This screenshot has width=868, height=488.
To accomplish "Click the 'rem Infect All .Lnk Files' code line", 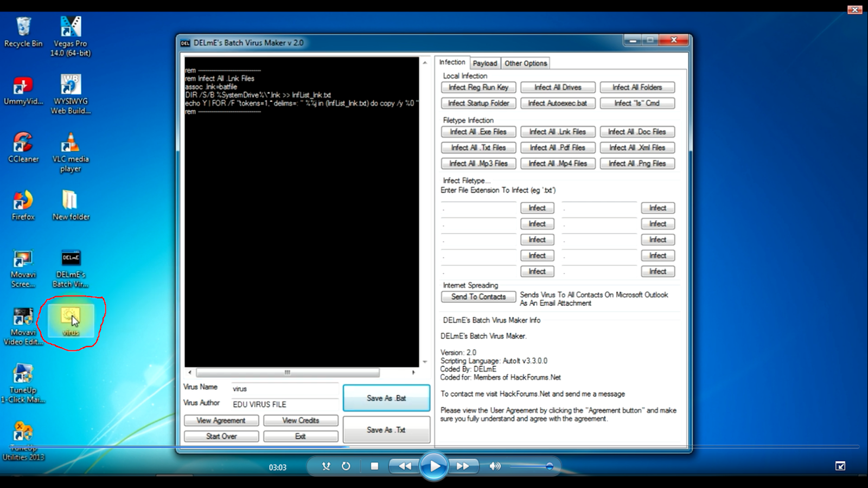I will (x=220, y=79).
